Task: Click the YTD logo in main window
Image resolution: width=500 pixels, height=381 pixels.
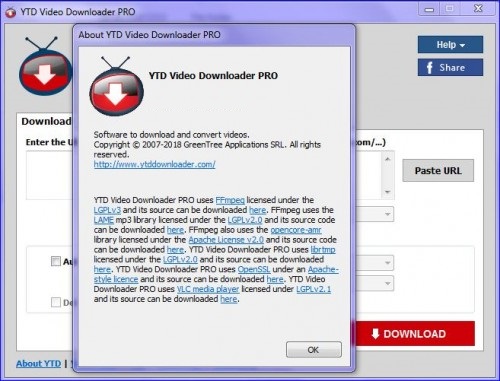Action: point(45,66)
